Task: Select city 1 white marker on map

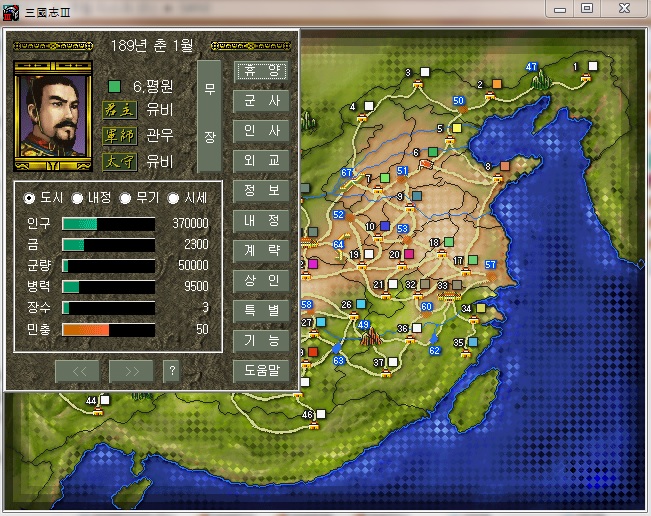Action: (x=593, y=66)
